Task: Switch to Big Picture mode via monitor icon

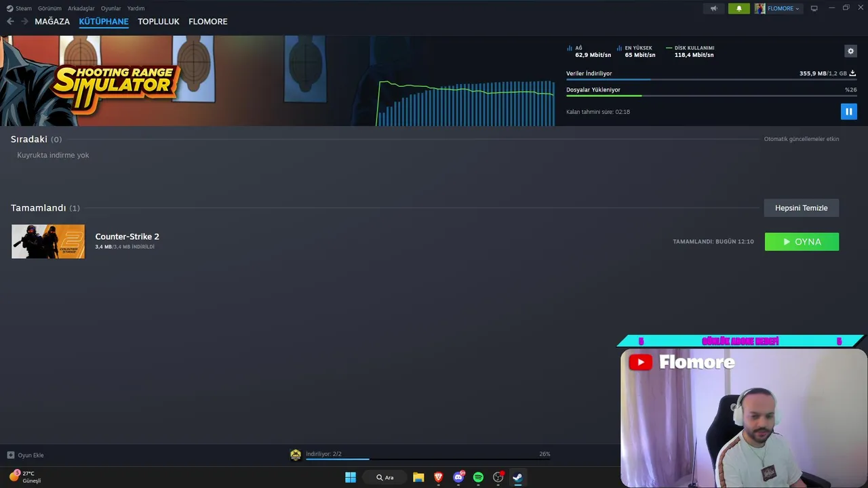Action: pos(814,8)
